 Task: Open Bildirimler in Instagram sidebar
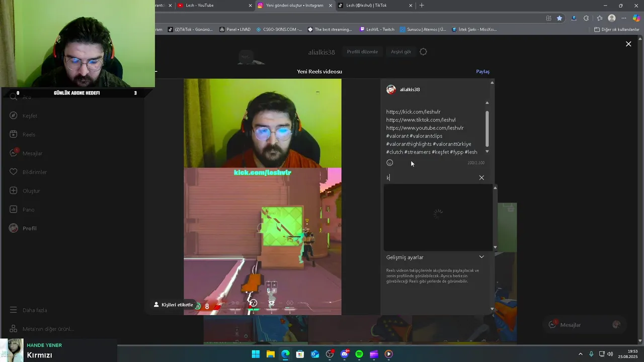pyautogui.click(x=28, y=172)
